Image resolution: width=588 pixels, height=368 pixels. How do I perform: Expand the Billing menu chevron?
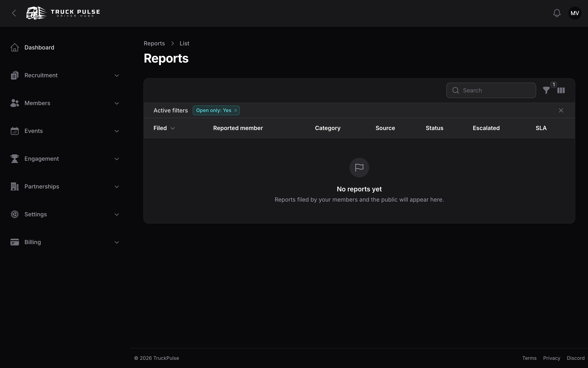pyautogui.click(x=117, y=242)
